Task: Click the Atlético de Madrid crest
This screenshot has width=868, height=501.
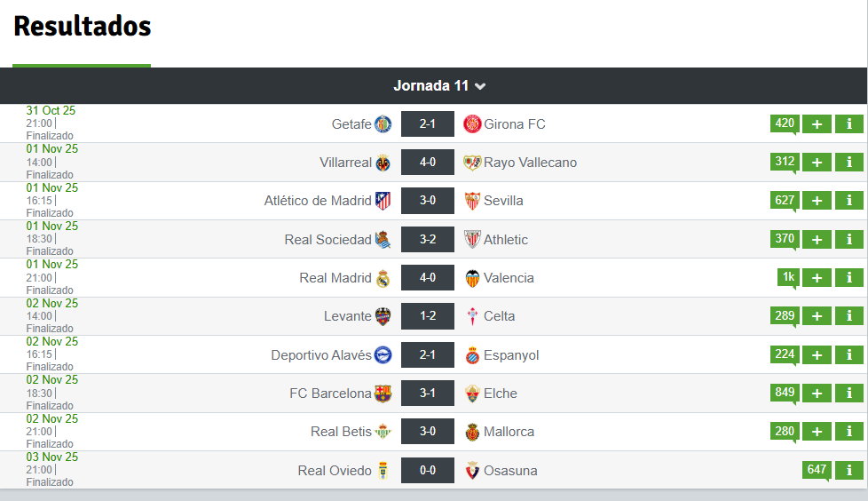Action: 383,201
